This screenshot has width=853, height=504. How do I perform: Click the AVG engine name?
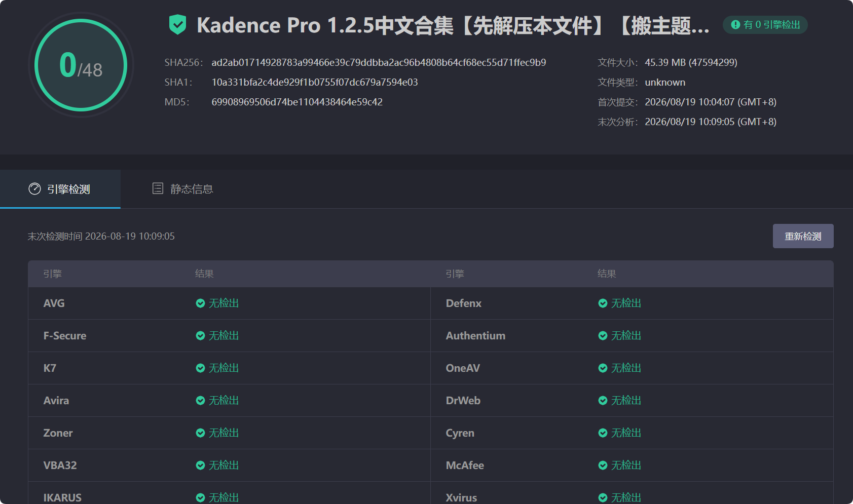(54, 303)
